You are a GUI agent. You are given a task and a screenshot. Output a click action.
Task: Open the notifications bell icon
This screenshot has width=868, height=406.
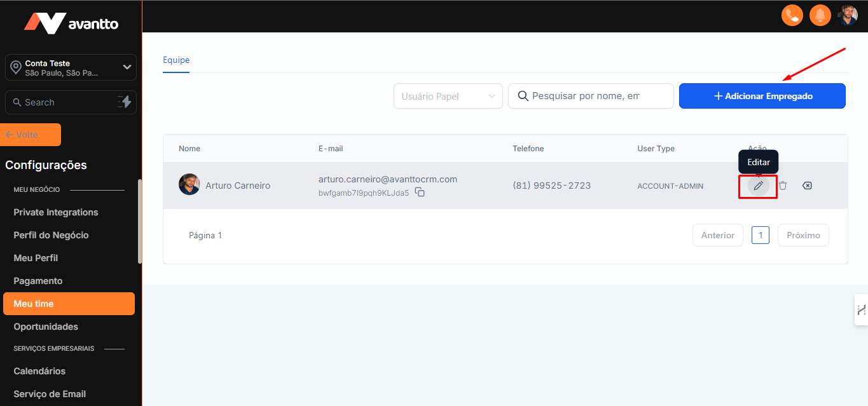point(820,15)
